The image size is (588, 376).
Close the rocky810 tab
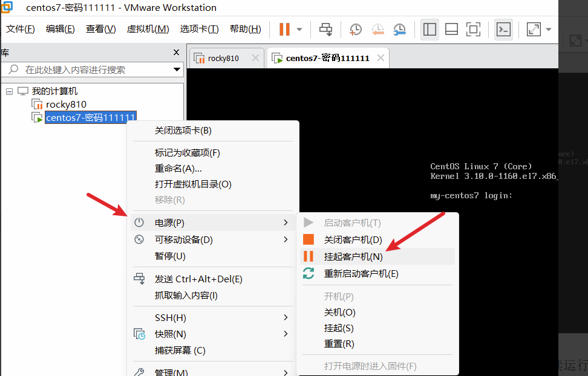[x=255, y=58]
